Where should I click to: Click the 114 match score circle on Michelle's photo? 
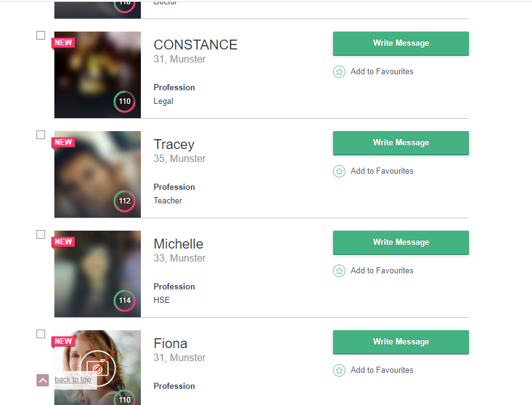pyautogui.click(x=125, y=300)
